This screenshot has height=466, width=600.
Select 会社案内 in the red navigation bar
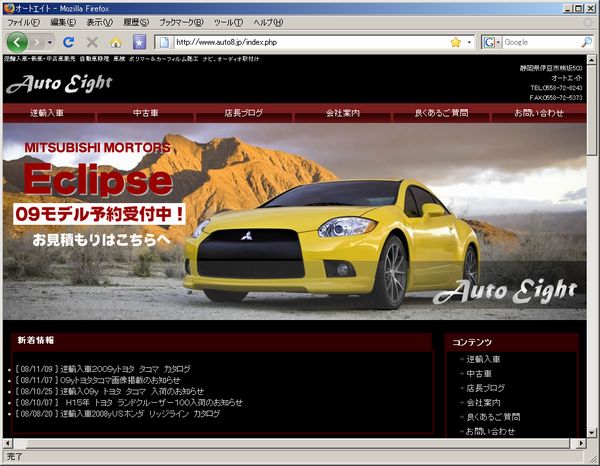coord(342,113)
